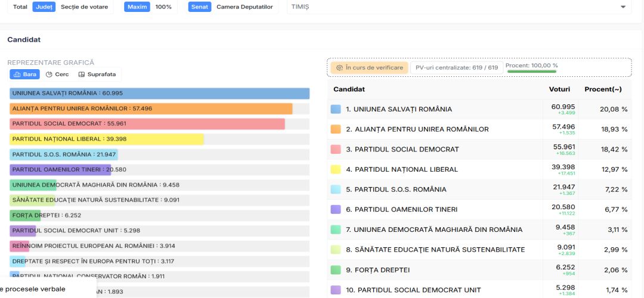Switch to Senat results

[200, 7]
